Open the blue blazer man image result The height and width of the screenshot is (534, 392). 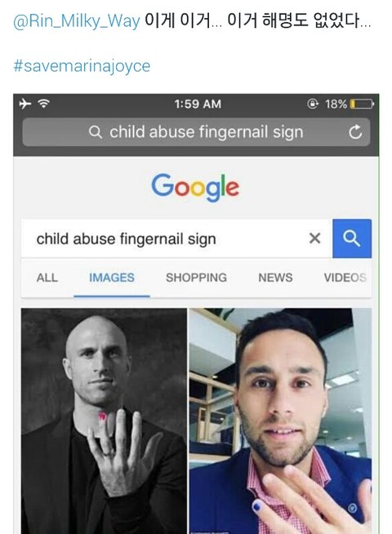pyautogui.click(x=280, y=421)
